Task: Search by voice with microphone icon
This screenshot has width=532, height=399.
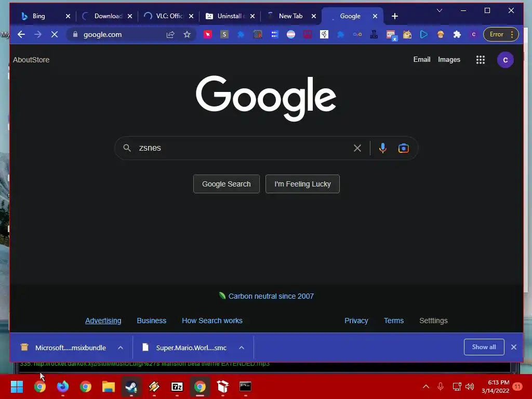Action: (383, 148)
